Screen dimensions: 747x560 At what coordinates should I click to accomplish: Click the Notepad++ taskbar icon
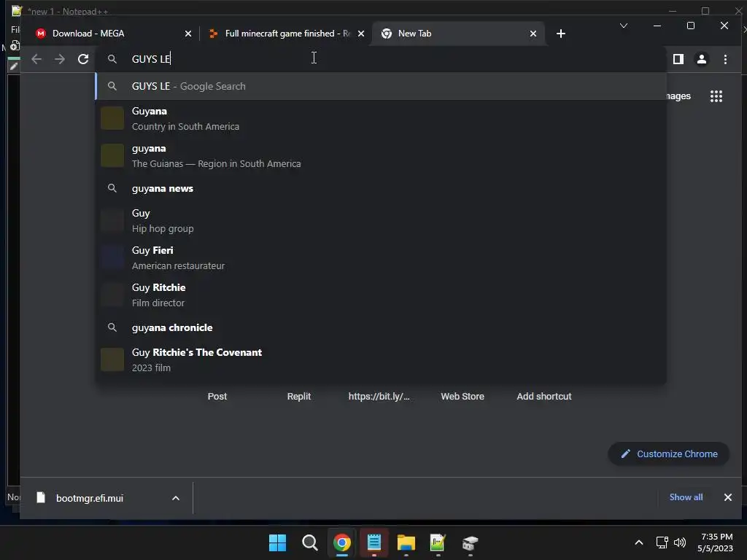(438, 542)
